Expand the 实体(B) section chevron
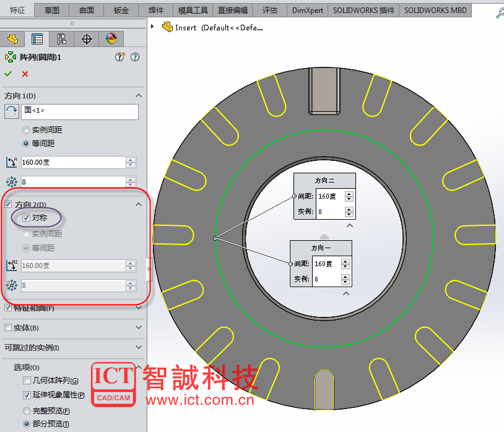The image size is (504, 432). coord(139,327)
